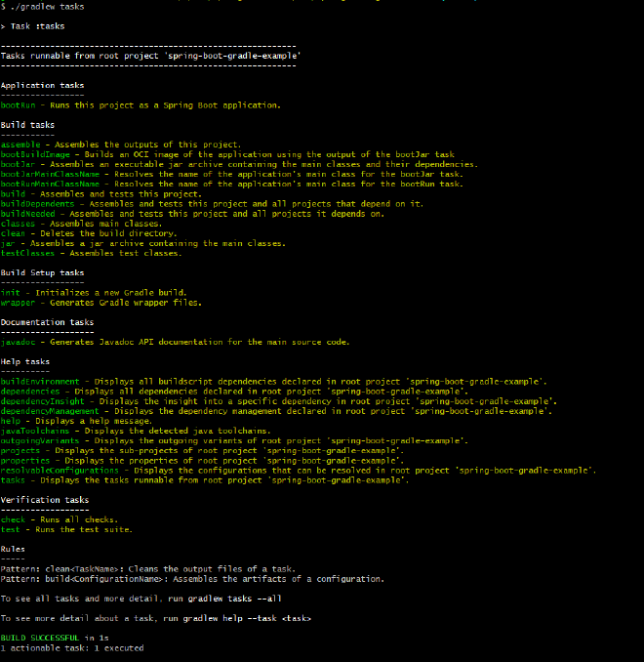Screen dimensions: 644x662
Task: Select the 'Application tasks' heading
Action: 42,85
